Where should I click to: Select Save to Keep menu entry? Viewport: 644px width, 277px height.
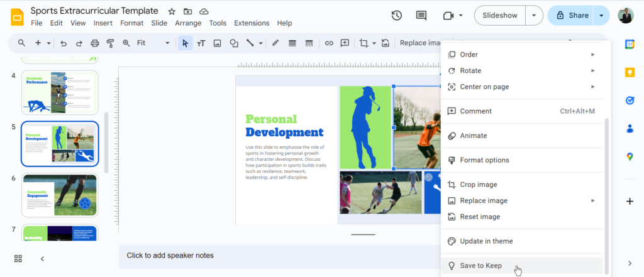tap(480, 266)
